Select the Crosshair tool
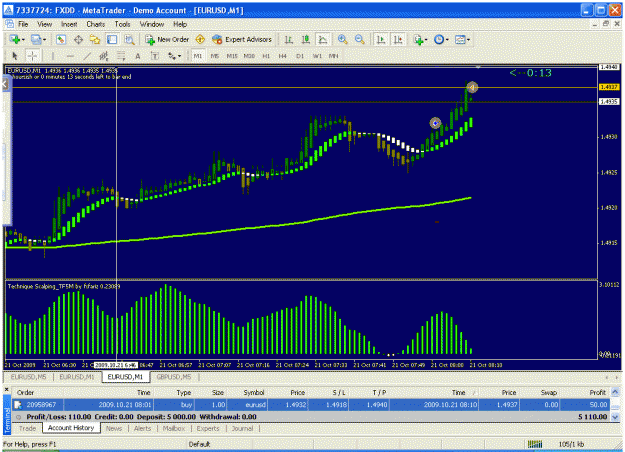The image size is (625, 452). coord(32,56)
